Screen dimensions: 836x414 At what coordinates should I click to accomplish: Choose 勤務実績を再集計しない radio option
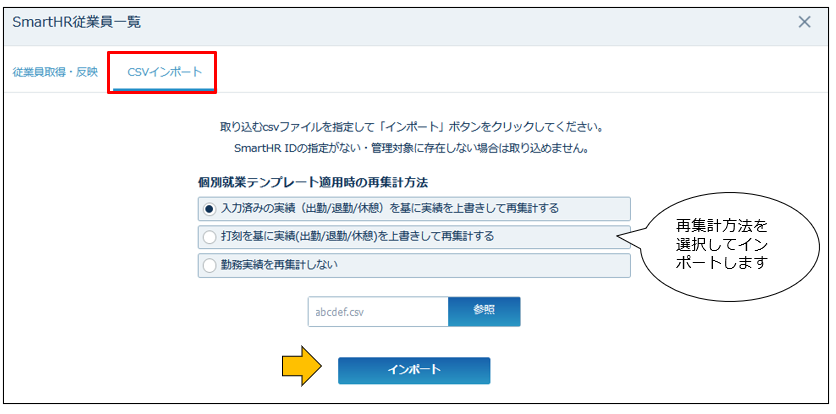[x=414, y=265]
